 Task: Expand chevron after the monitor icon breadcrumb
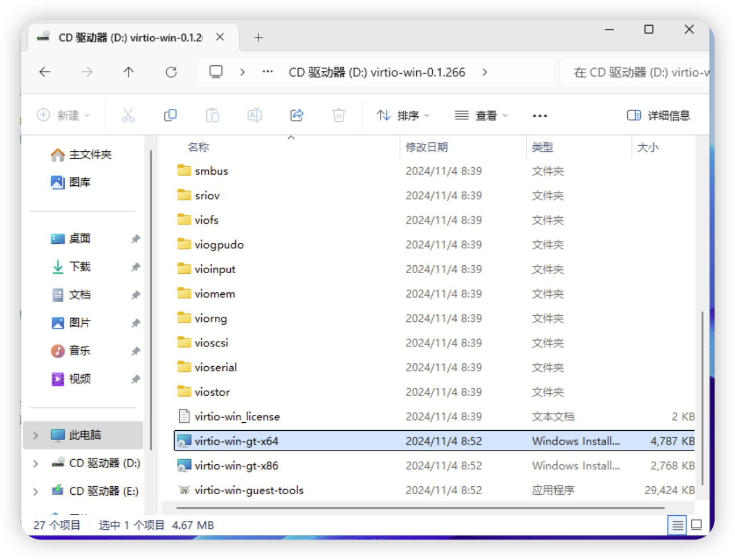242,72
